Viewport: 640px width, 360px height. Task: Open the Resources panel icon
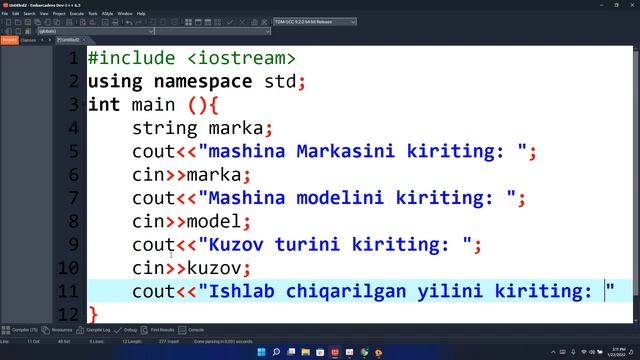coord(45,330)
